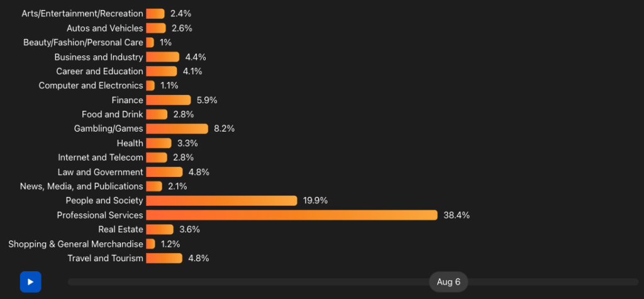Image resolution: width=644 pixels, height=299 pixels.
Task: Click the Aug 6 timeline handle
Action: (448, 282)
